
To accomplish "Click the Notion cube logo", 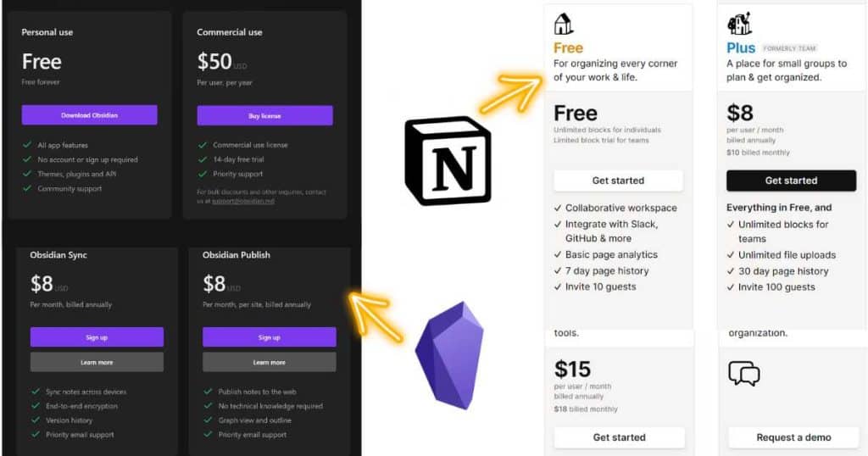I will [x=448, y=160].
